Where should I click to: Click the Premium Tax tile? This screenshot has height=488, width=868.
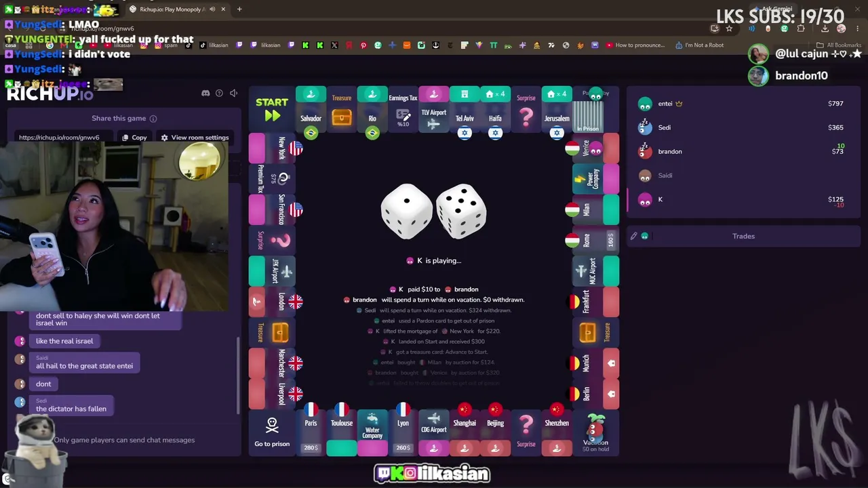pyautogui.click(x=272, y=179)
